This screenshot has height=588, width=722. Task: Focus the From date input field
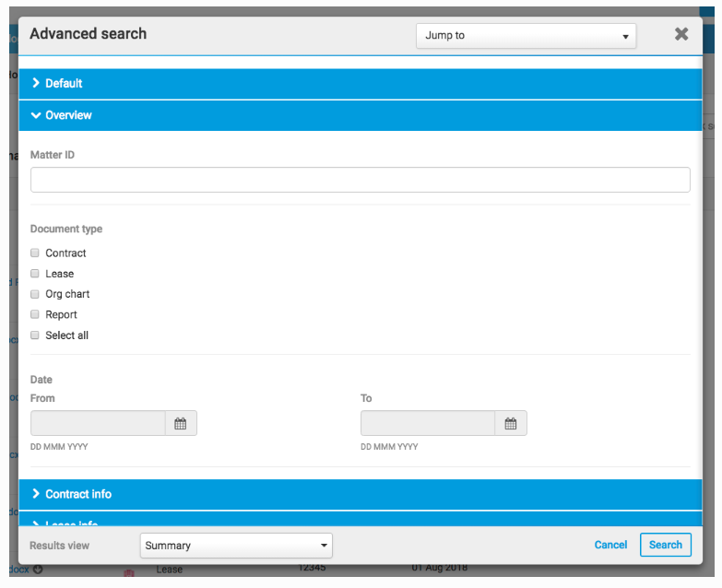tap(98, 424)
